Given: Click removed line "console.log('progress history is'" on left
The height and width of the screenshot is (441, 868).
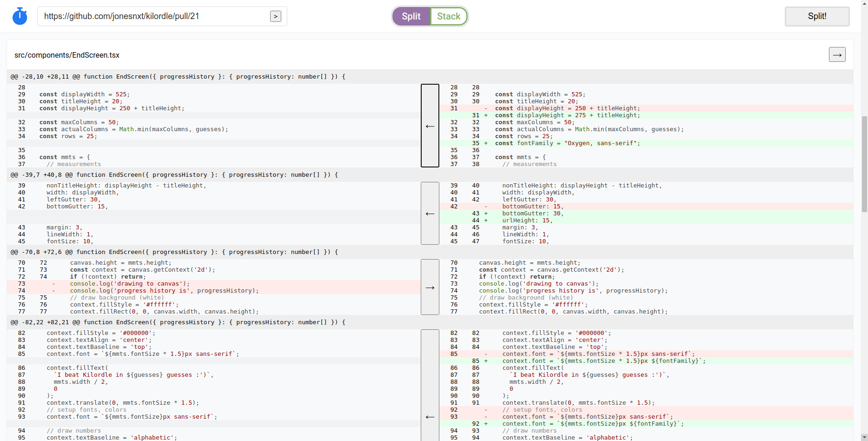Looking at the screenshot, I should [x=214, y=291].
